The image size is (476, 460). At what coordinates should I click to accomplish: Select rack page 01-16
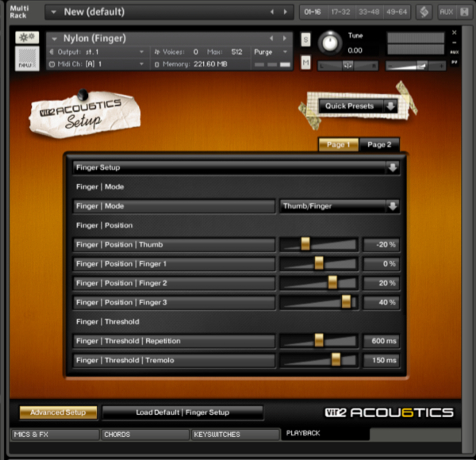click(313, 12)
